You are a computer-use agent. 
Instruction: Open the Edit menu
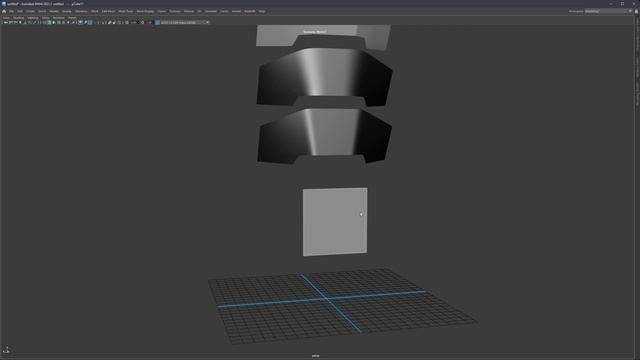click(20, 11)
